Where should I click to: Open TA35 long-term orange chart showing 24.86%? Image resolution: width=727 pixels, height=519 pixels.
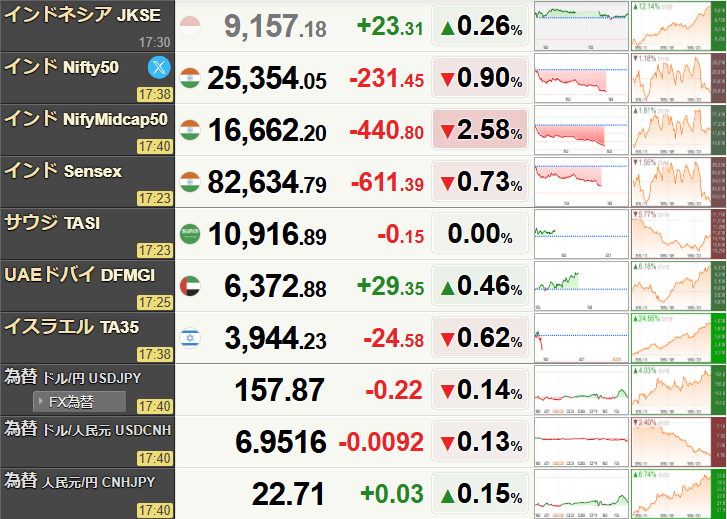pos(679,338)
